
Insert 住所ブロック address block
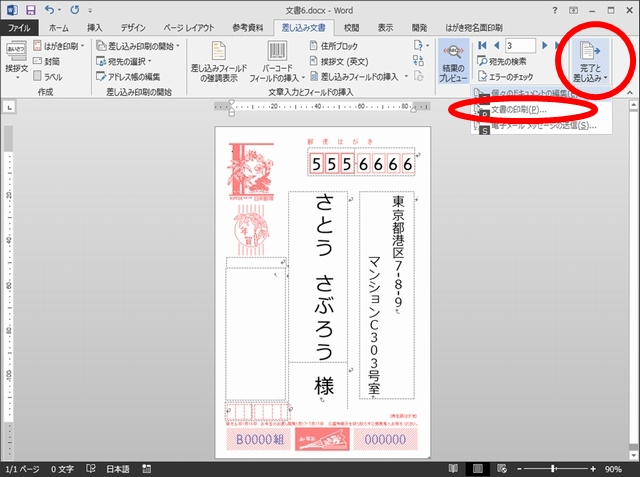[333, 46]
